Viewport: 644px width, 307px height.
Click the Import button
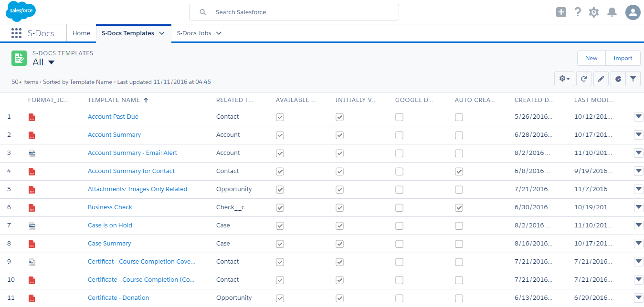pos(623,58)
